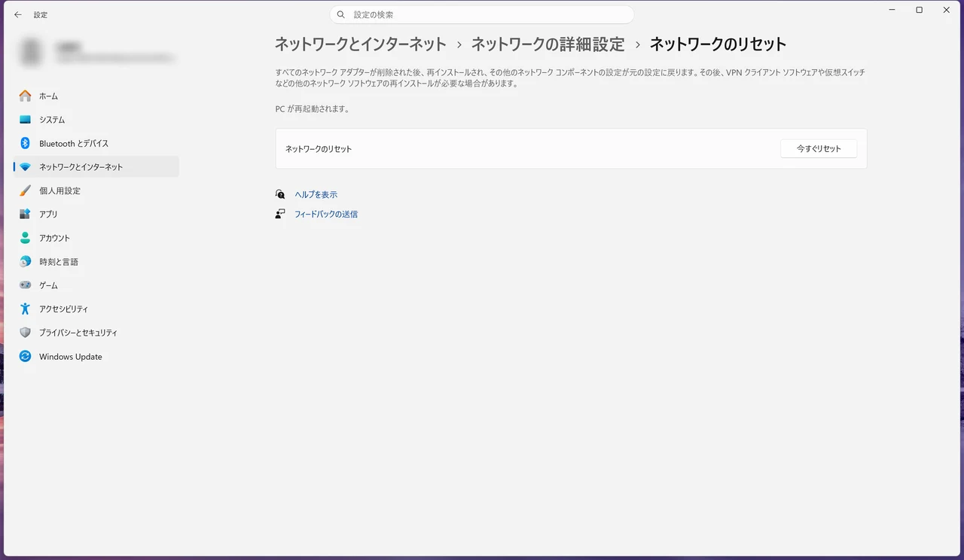Click the PC が再起動されます。 notice text

313,109
